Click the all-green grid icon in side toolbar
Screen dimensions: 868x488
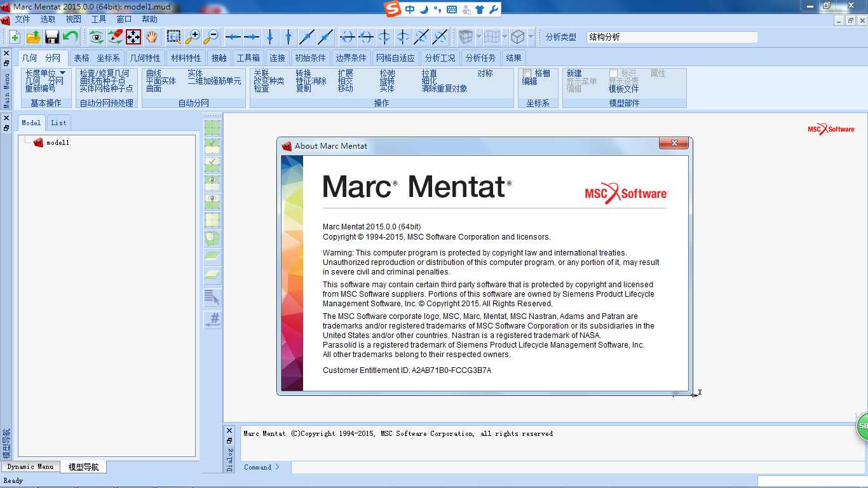click(x=212, y=127)
